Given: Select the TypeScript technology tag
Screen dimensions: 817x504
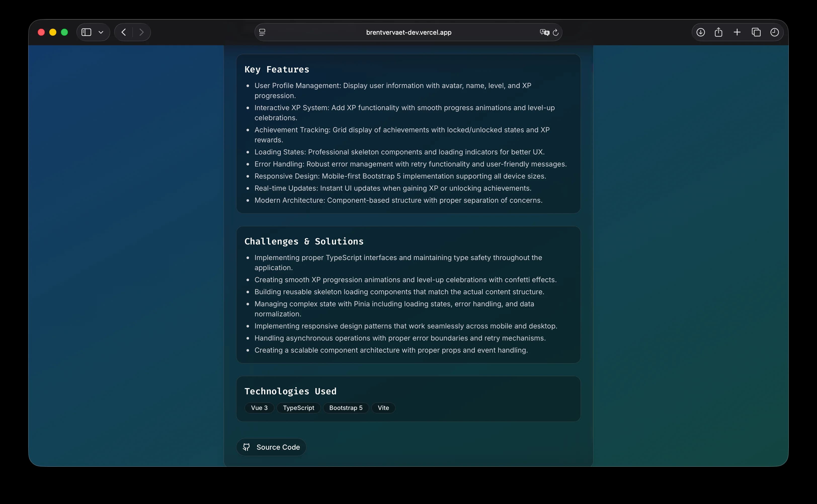Looking at the screenshot, I should pyautogui.click(x=298, y=408).
